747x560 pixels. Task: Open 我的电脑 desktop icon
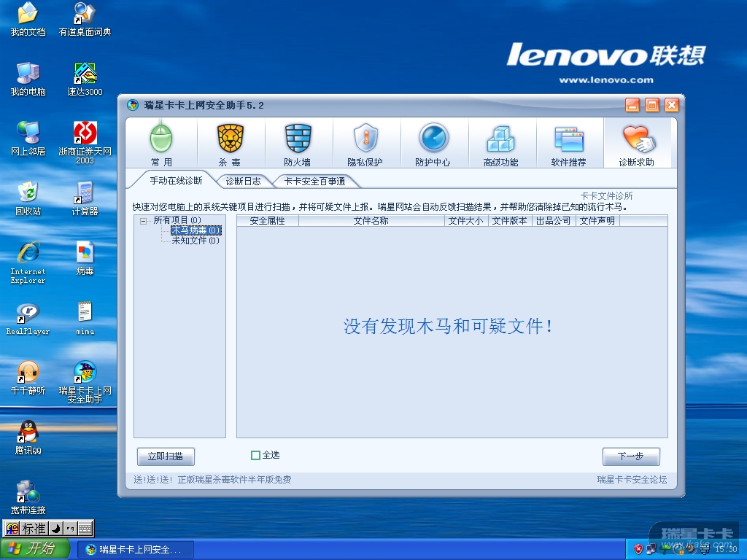28,79
